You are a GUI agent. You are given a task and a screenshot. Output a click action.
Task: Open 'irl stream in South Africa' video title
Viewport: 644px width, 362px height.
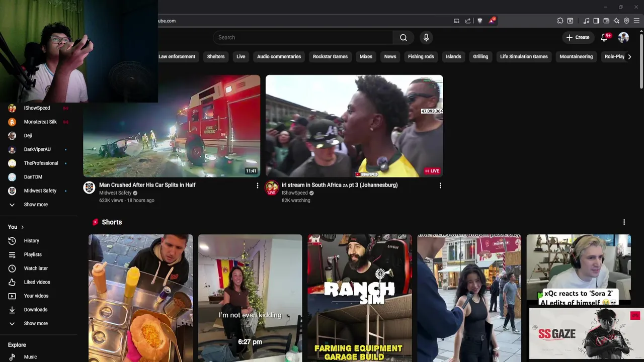coord(340,185)
